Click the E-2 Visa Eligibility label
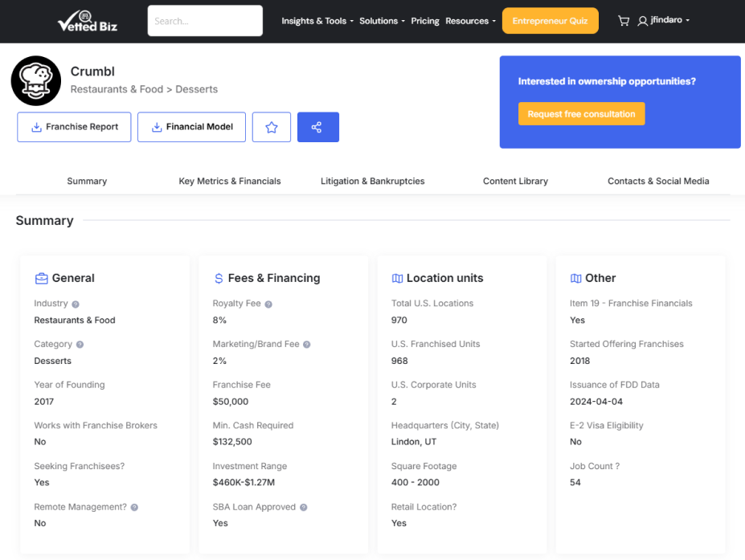The width and height of the screenshot is (745, 560). 607,425
